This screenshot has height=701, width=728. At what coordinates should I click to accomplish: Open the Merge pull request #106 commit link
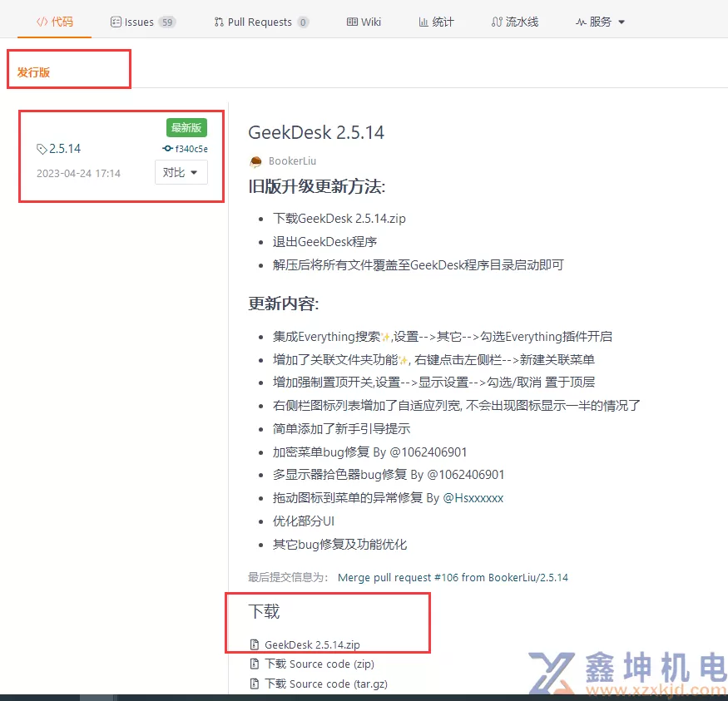point(453,578)
